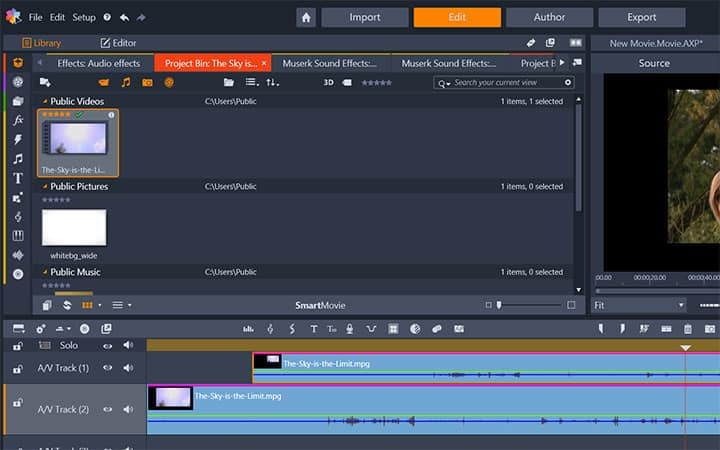Open the voice-over microphone tool
The image size is (720, 450).
[349, 329]
